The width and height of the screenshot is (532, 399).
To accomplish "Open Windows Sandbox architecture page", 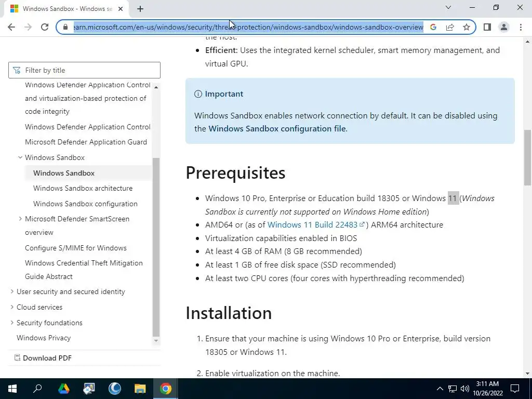I will click(83, 188).
